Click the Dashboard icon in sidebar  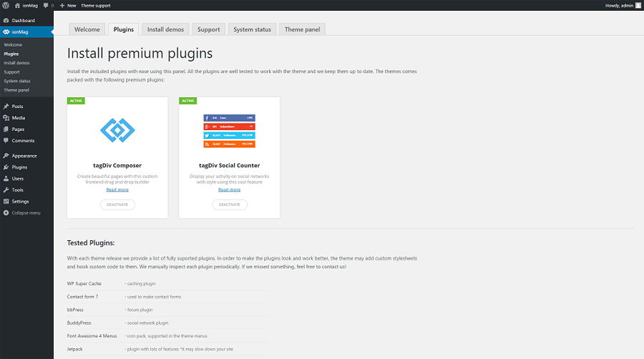[x=6, y=21]
